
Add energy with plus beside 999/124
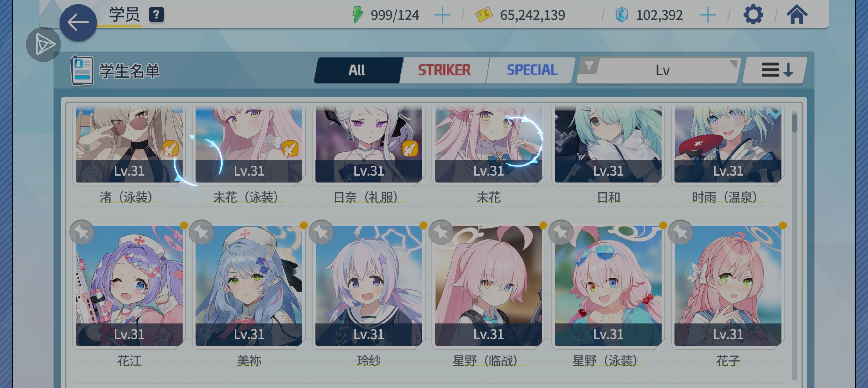pyautogui.click(x=442, y=15)
